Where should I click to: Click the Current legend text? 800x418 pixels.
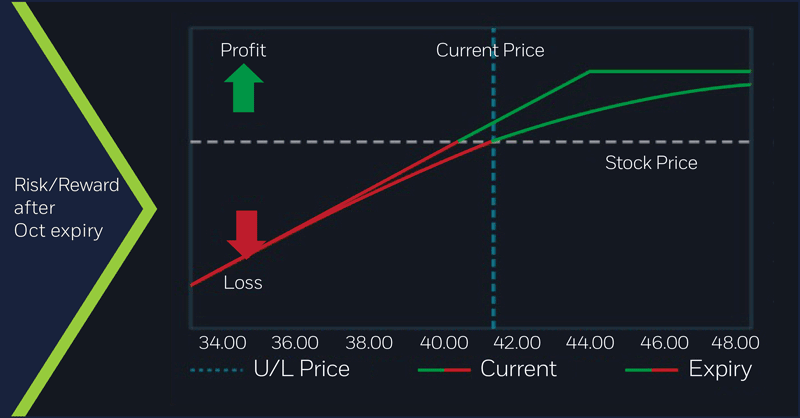pos(518,368)
